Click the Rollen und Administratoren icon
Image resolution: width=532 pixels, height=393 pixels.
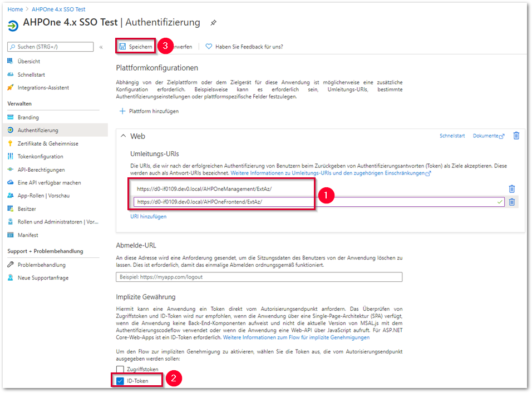(x=10, y=222)
